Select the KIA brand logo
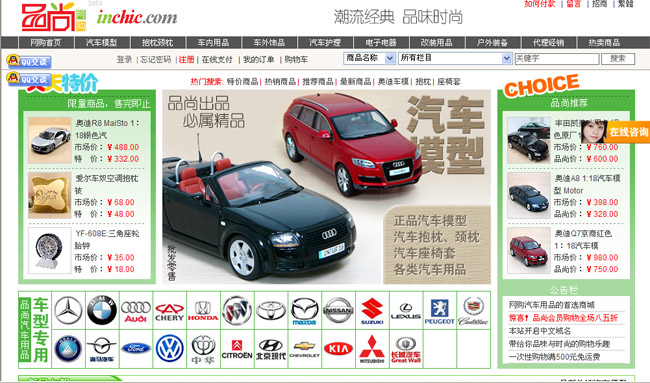This screenshot has width=650, height=383. (x=338, y=349)
